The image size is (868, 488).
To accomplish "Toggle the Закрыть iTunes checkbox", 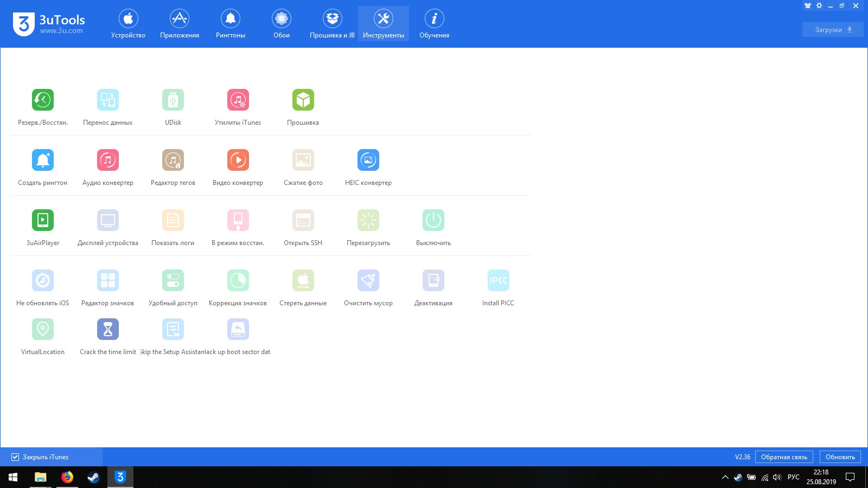I will pyautogui.click(x=15, y=457).
